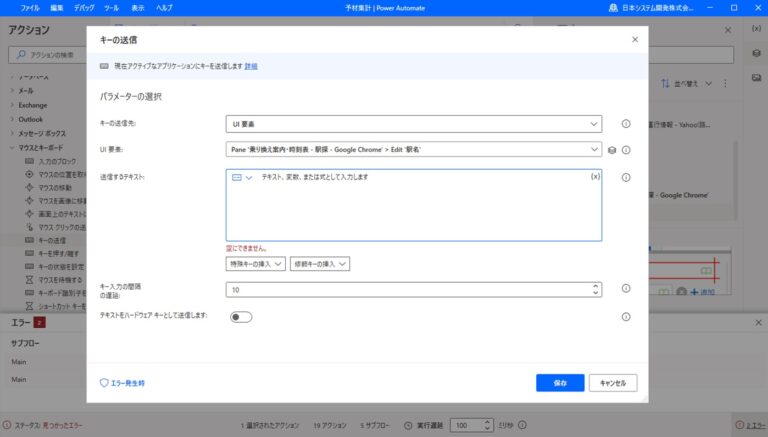
Task: Click the 実行遅延 field showing 100
Action: coord(466,425)
